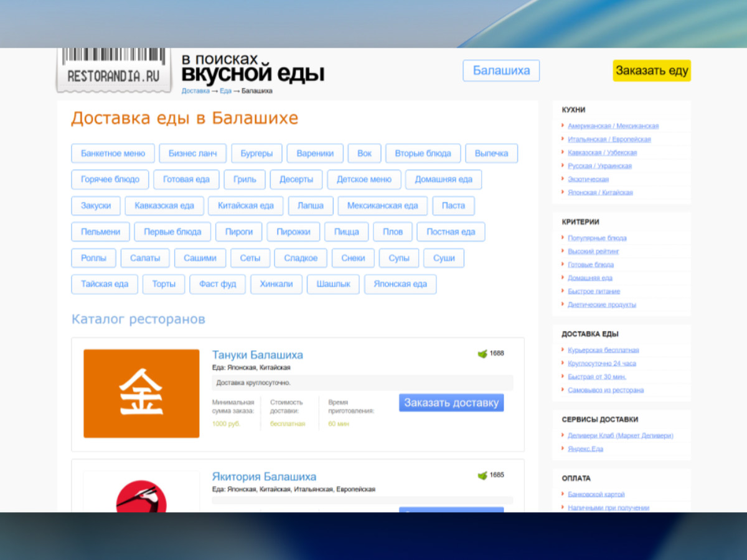Choose the Десерты category tag
Screen dimensions: 747x560
tap(296, 179)
